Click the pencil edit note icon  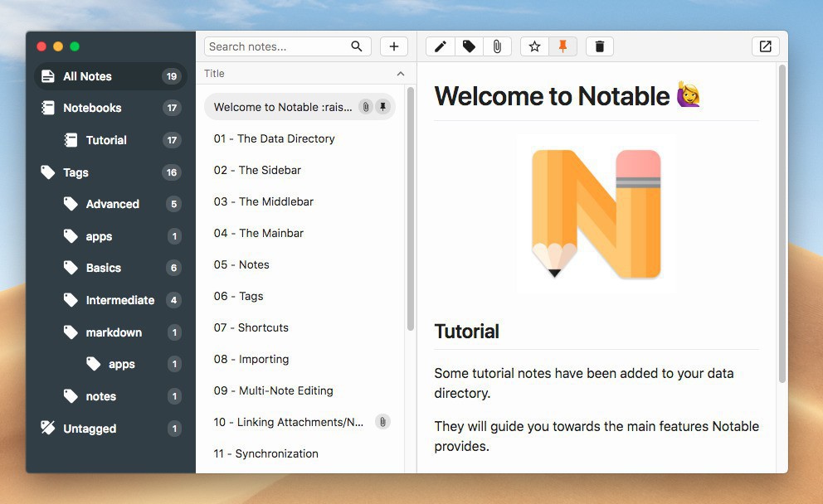[441, 46]
